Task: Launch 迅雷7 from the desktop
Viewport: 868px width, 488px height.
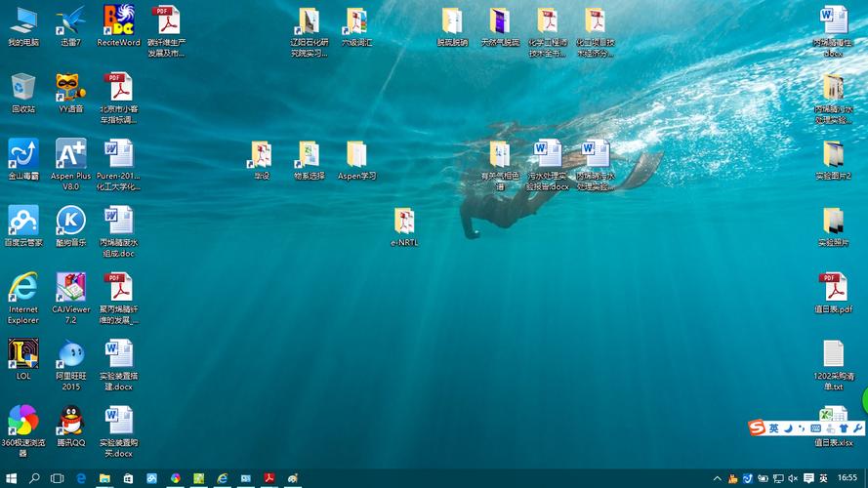Action: pyautogui.click(x=71, y=26)
